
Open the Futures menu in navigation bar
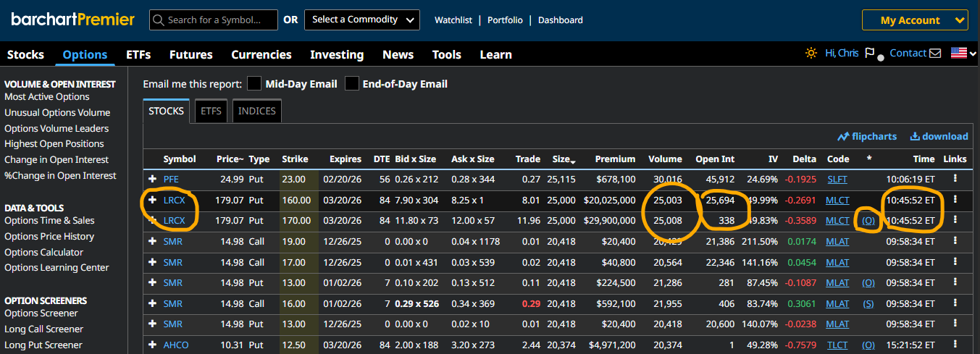point(190,54)
